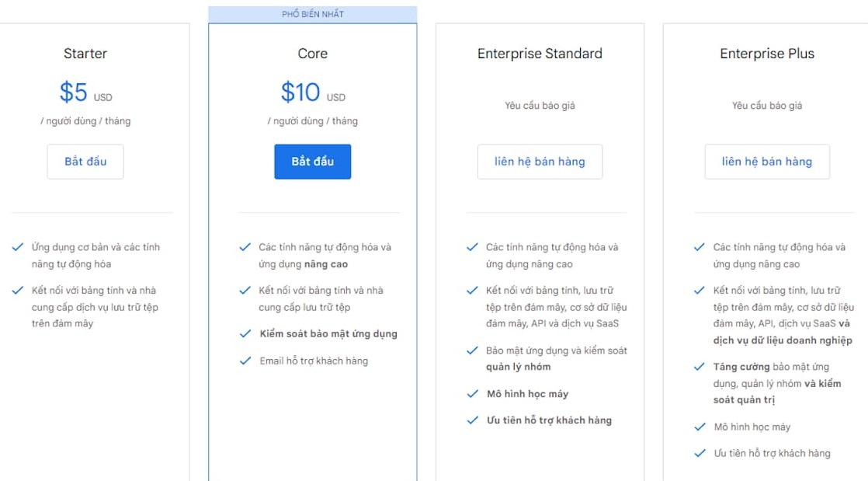Click checkmark beside "Tăng cường bảo mật ứng dụng"
The image size is (868, 481).
pyautogui.click(x=698, y=366)
